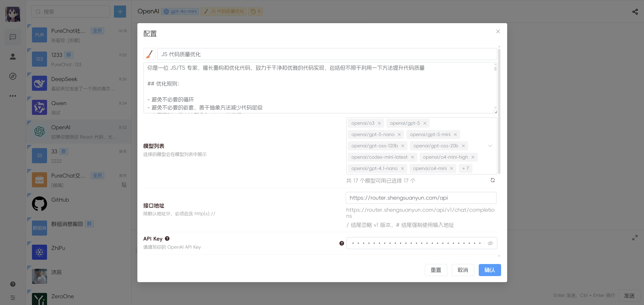Click the 重置 reset button
Viewport: 644px width, 305px height.
pos(436,270)
